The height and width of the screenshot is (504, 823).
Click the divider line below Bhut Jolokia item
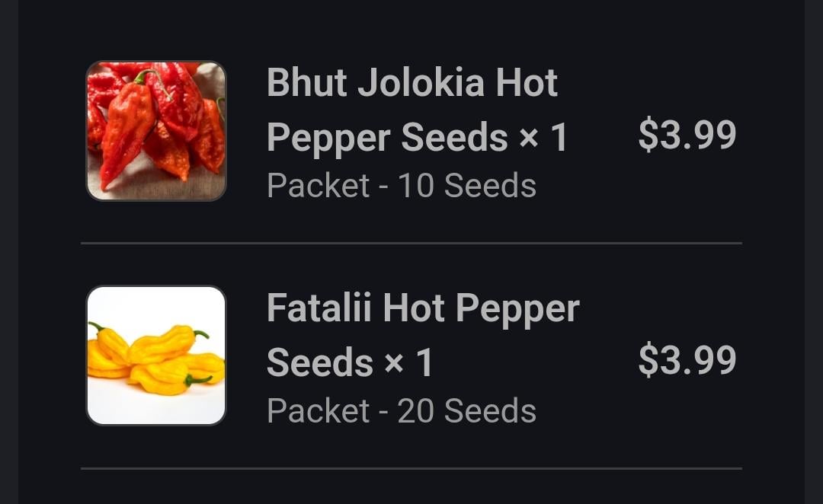click(x=411, y=244)
